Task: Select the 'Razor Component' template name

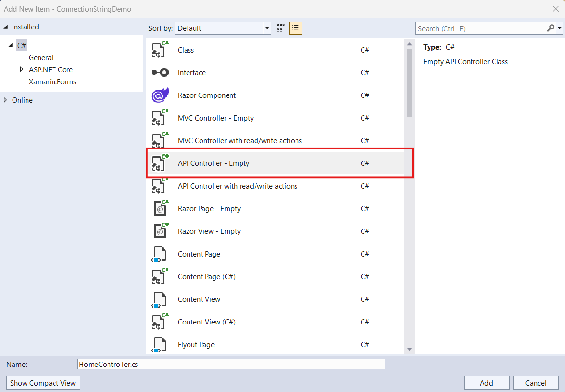Action: (206, 95)
